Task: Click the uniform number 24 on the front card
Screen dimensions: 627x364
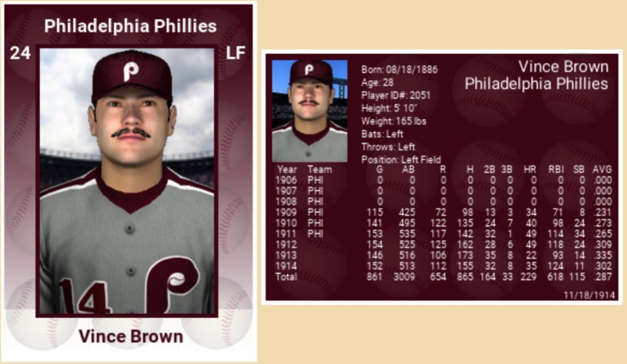Action: coord(20,53)
